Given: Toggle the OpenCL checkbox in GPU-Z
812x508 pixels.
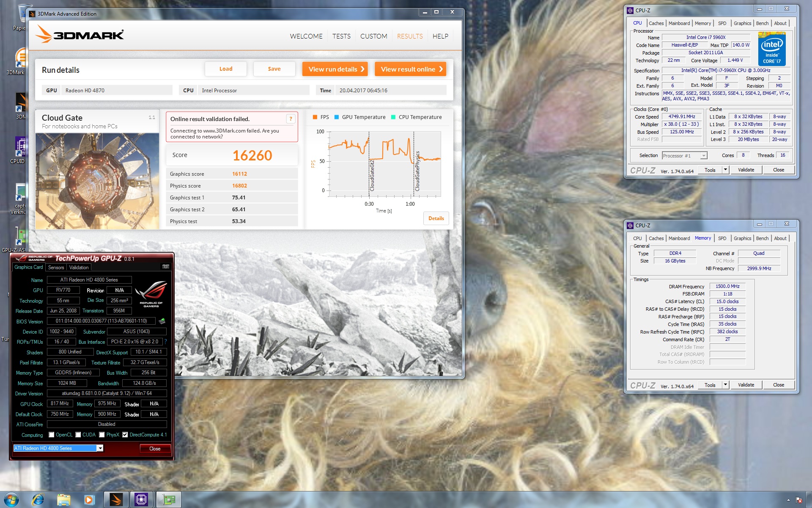Looking at the screenshot, I should 51,435.
